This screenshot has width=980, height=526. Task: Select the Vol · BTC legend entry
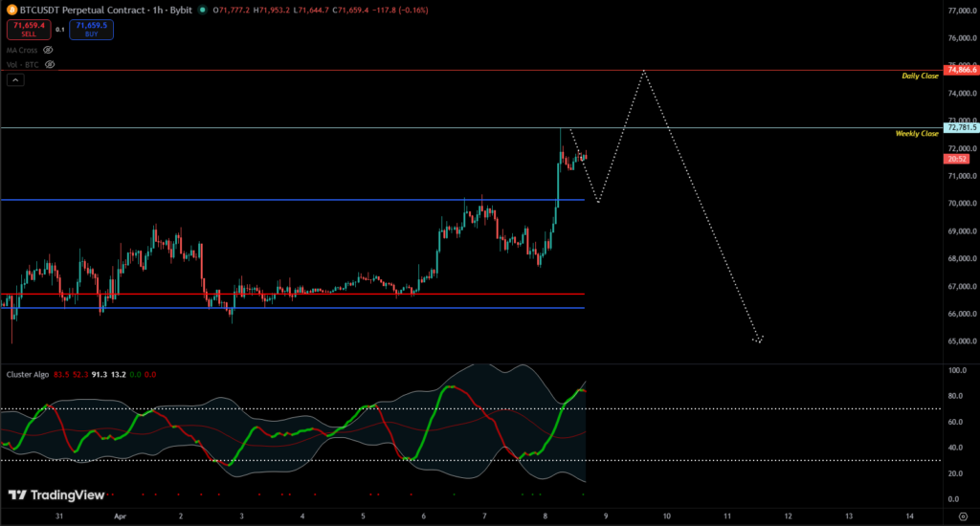(x=21, y=64)
